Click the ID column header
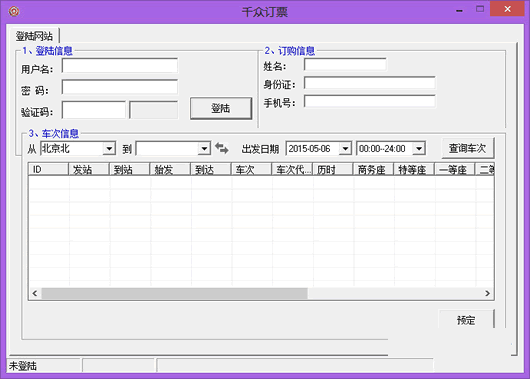This screenshot has width=530, height=379. coord(48,169)
